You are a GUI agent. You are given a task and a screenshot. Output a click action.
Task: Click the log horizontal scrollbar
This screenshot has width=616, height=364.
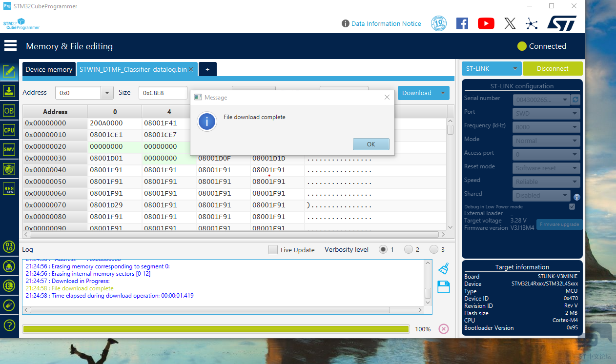click(210, 310)
